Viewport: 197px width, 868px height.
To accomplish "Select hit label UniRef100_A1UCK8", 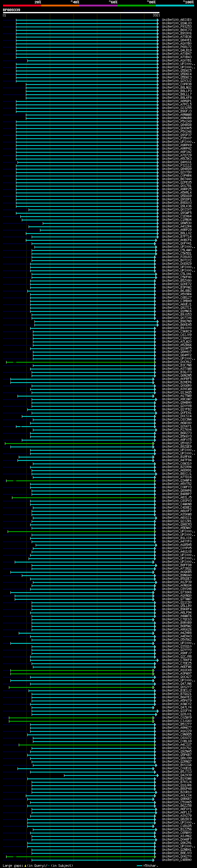I will (x=177, y=670).
